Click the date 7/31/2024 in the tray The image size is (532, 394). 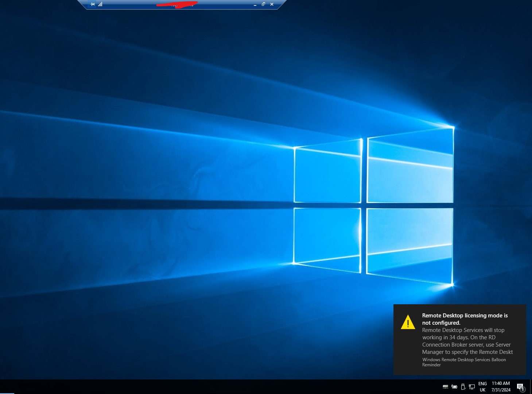point(500,389)
